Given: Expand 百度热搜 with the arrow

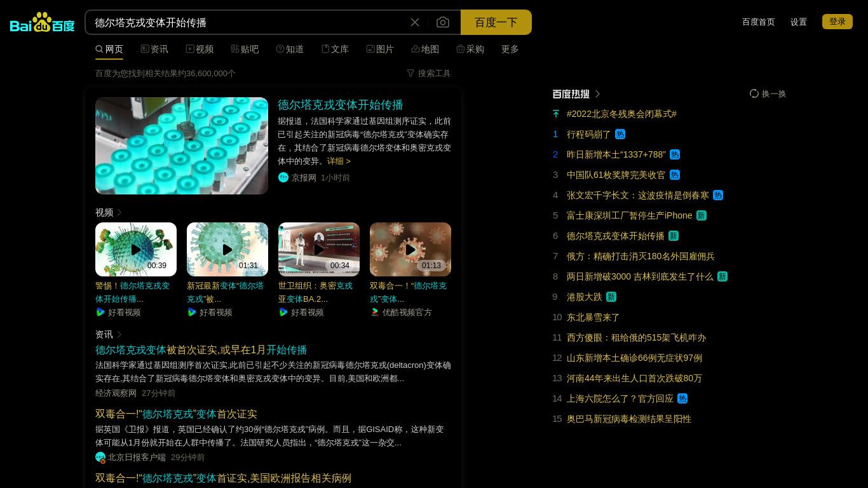Looking at the screenshot, I should click(597, 94).
